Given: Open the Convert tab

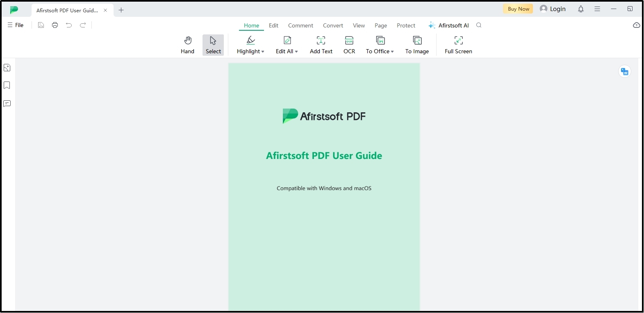Looking at the screenshot, I should click(x=333, y=25).
